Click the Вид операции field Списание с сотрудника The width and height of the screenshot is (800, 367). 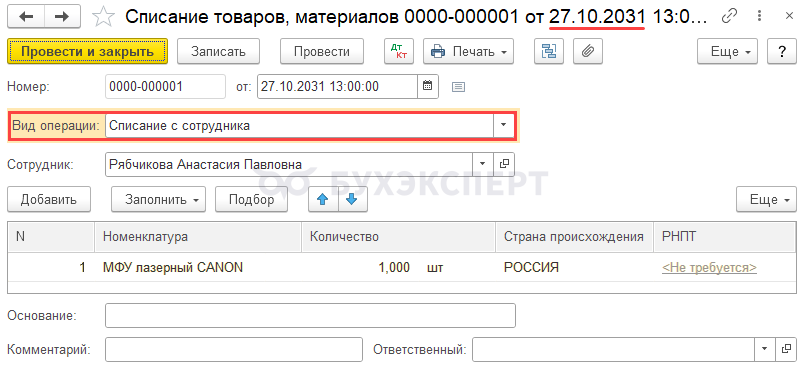pos(299,125)
